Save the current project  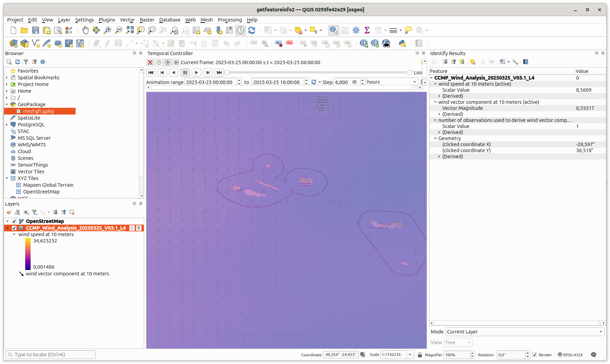(35, 30)
